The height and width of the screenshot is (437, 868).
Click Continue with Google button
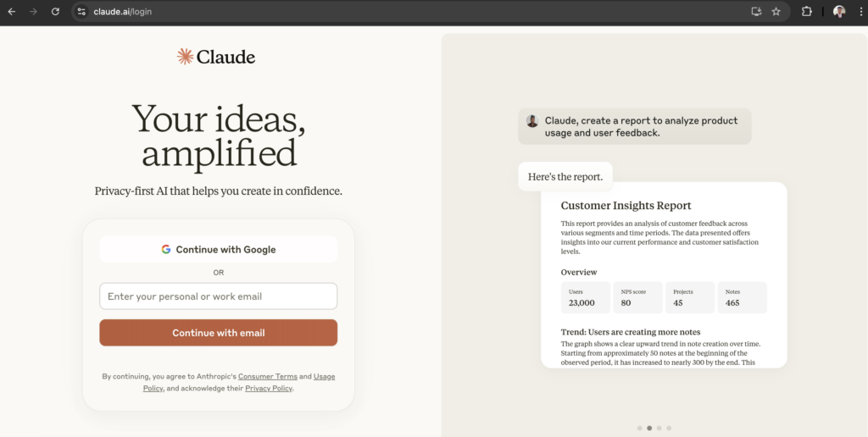[x=218, y=250]
